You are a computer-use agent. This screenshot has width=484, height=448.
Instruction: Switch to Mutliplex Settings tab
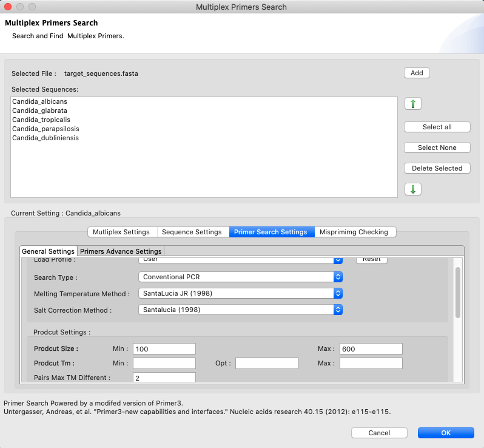(x=122, y=232)
